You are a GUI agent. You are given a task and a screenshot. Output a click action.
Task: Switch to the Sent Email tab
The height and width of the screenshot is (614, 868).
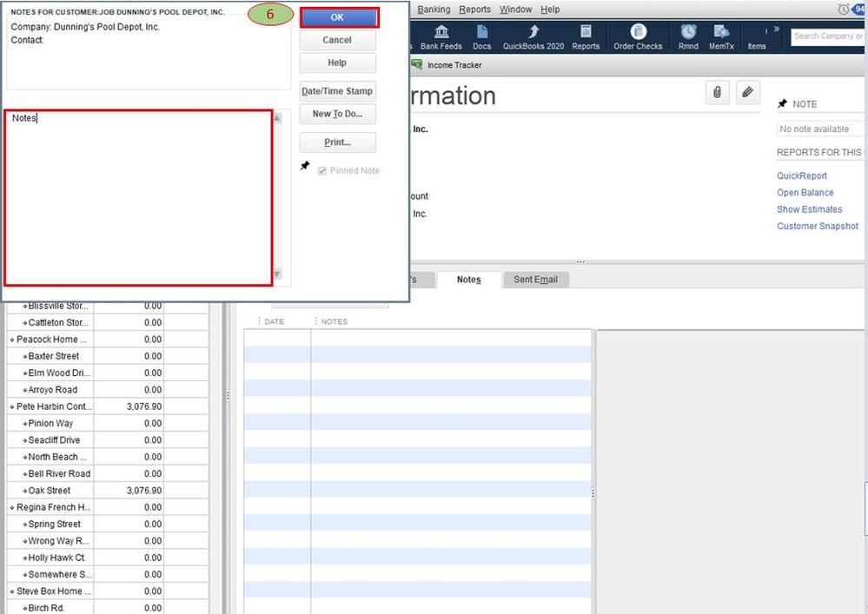(535, 280)
